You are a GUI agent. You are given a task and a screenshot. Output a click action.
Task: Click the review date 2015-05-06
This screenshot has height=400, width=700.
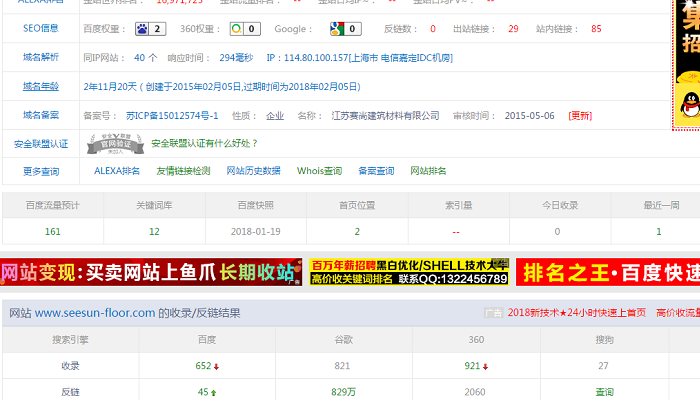(x=530, y=116)
